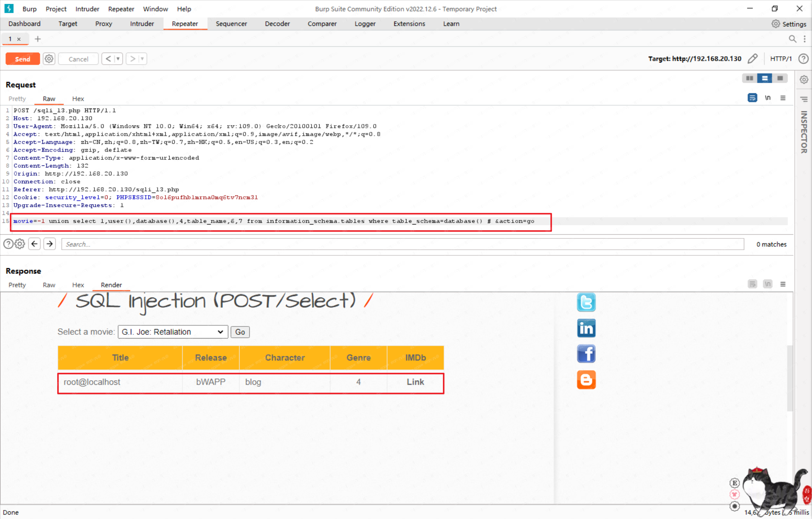
Task: Open response editor hamburger menu
Action: pyautogui.click(x=783, y=284)
